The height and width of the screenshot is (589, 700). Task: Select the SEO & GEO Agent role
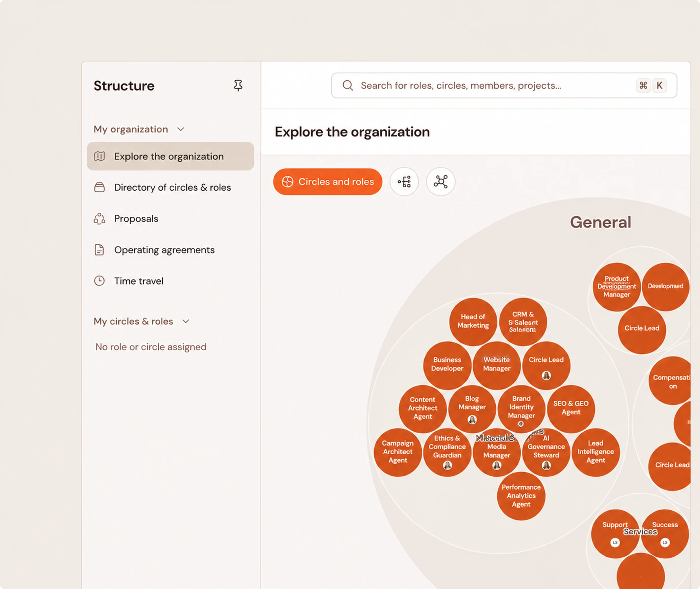pyautogui.click(x=571, y=409)
